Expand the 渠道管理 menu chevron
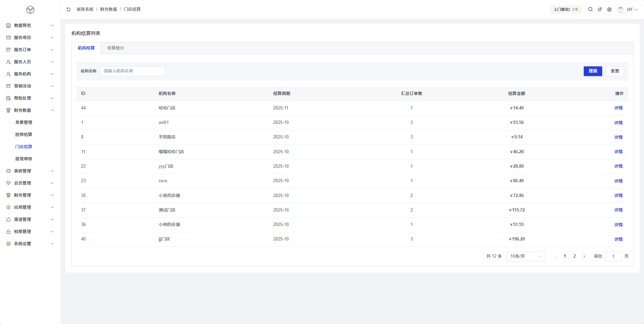Viewport: 644px width, 324px height. point(52,220)
